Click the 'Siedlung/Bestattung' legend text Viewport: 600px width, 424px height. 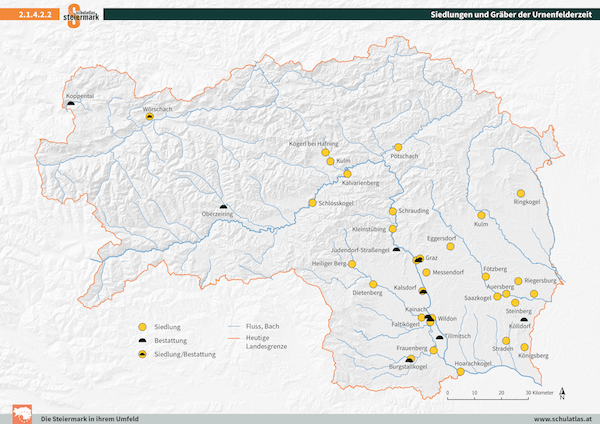tap(185, 354)
